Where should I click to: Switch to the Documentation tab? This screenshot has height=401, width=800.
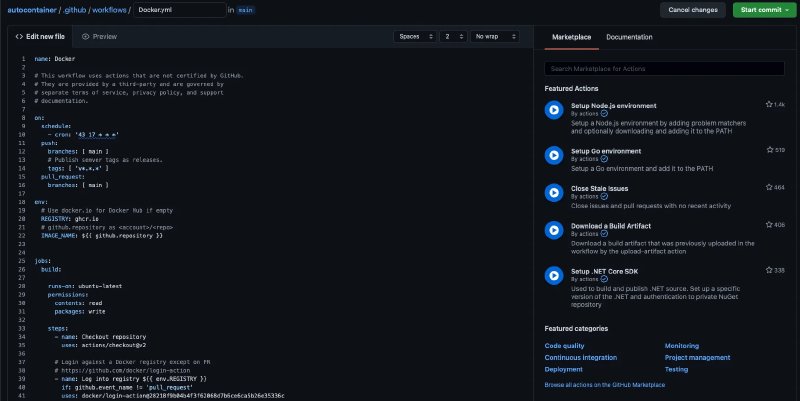[629, 37]
